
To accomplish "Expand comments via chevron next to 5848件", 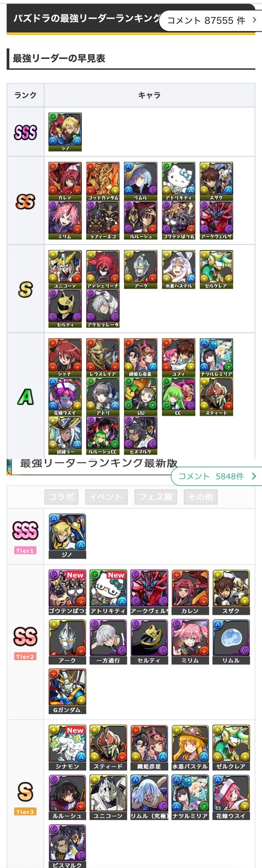I will coord(254,476).
